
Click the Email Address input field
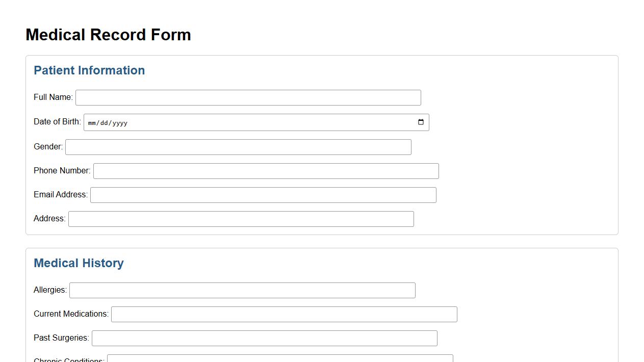click(x=263, y=195)
